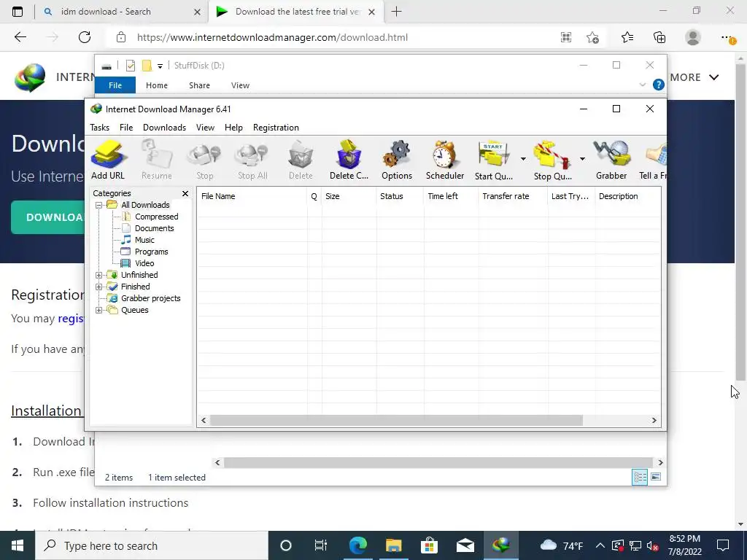Screen dimensions: 747x560
Task: Open Share tab in StuffDisk Explorer
Action: [199, 85]
